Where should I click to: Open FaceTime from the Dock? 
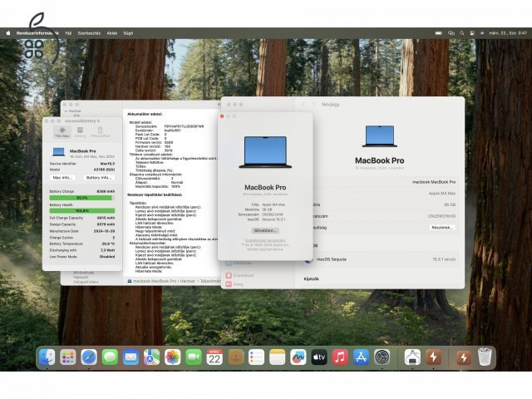point(194,357)
